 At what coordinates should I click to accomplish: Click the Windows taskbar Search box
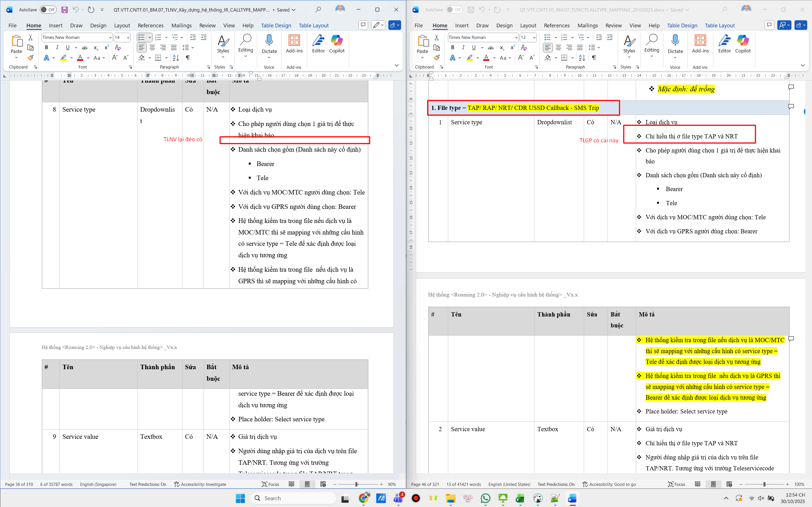[292, 498]
